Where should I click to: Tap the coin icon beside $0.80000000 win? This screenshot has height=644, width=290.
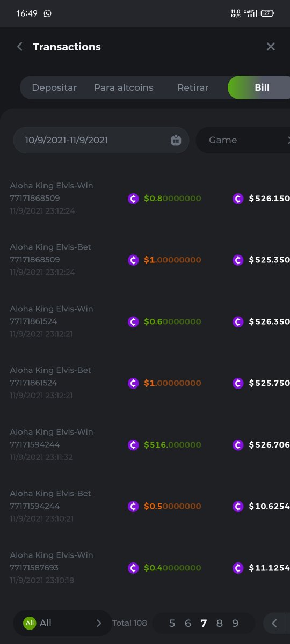pyautogui.click(x=134, y=199)
